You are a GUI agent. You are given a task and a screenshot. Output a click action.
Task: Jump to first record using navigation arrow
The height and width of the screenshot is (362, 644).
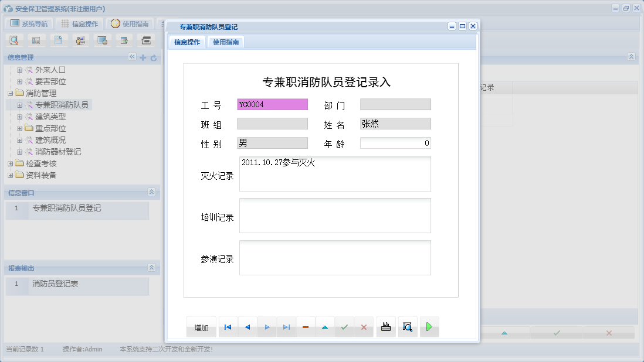pyautogui.click(x=228, y=327)
